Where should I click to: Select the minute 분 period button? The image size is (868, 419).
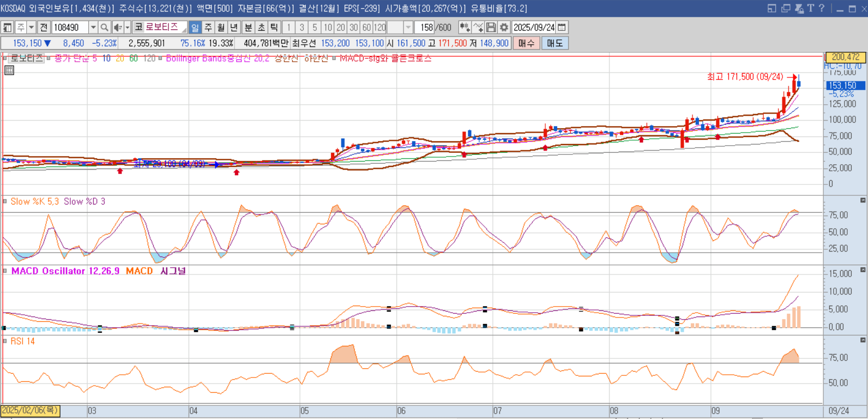click(248, 27)
